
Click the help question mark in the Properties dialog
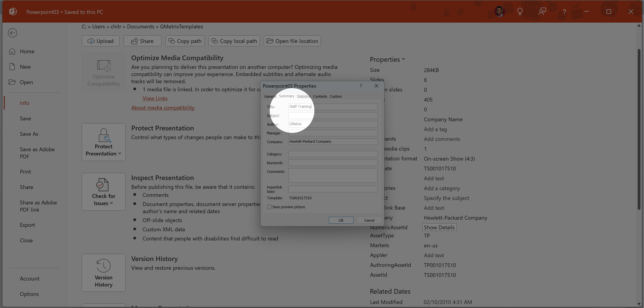point(360,86)
